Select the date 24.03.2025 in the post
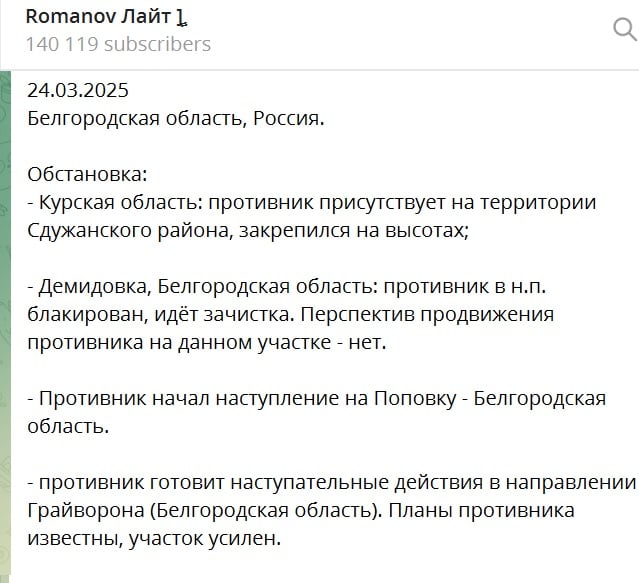Screen dimensions: 639x583 click(x=78, y=90)
